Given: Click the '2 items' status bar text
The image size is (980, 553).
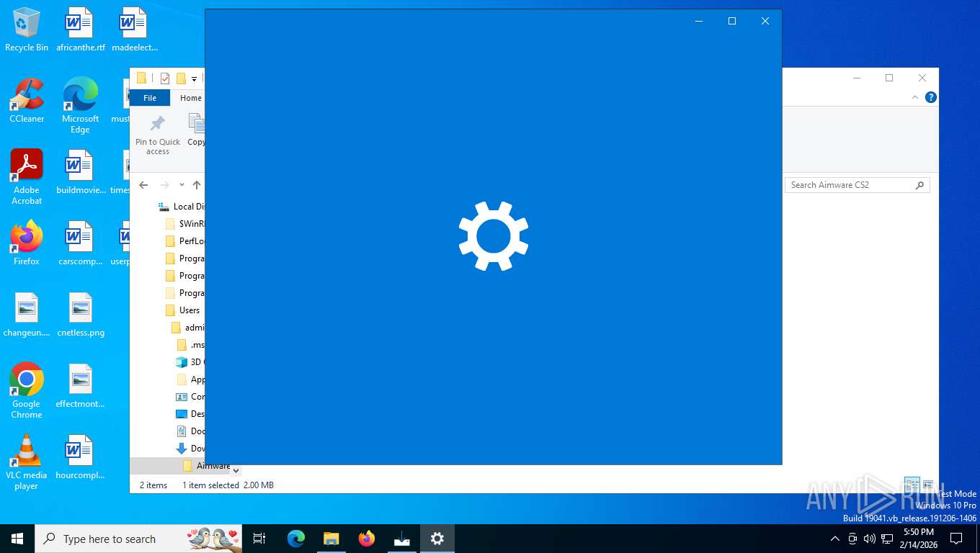Looking at the screenshot, I should [153, 485].
